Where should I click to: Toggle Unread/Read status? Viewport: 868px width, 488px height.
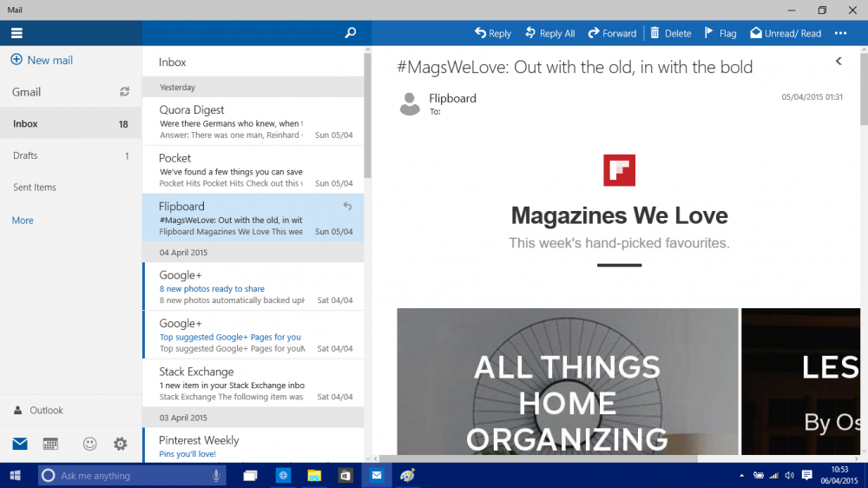click(x=786, y=33)
